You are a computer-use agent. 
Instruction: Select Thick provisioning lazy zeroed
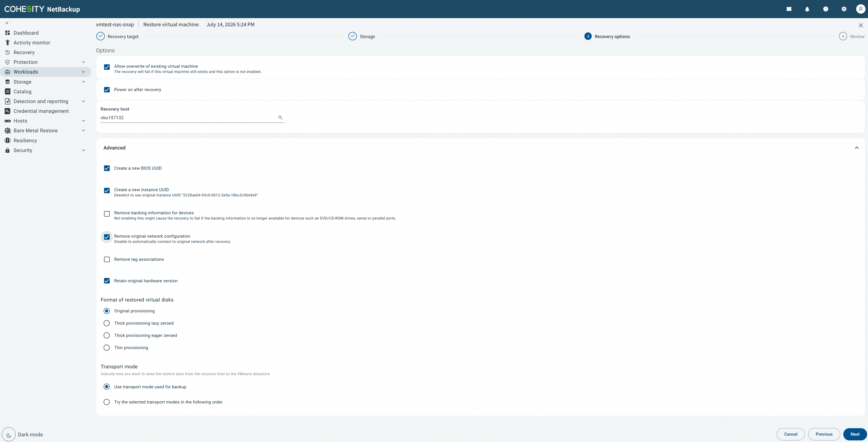point(107,323)
